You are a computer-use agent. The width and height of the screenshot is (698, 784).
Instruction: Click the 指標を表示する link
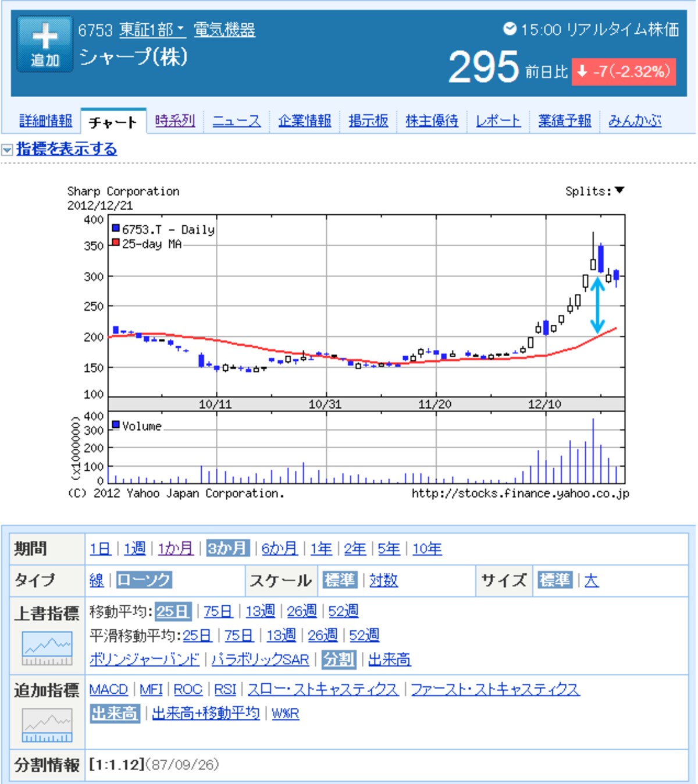(x=67, y=149)
